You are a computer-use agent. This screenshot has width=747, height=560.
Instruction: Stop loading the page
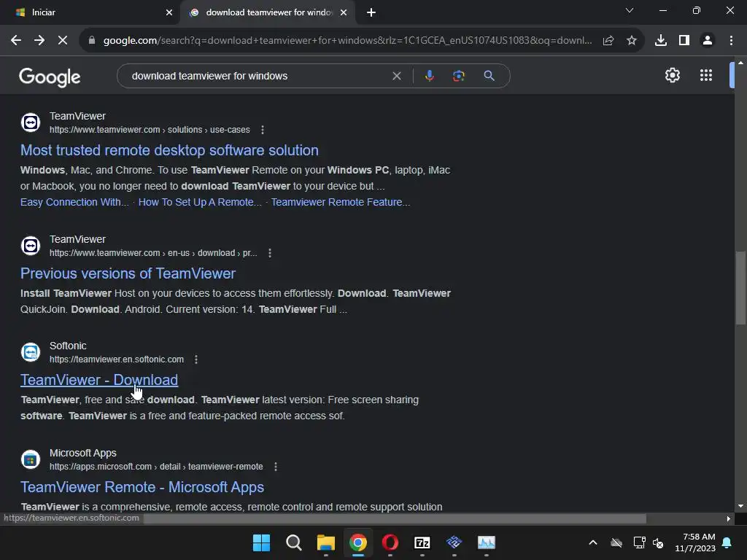pos(63,41)
